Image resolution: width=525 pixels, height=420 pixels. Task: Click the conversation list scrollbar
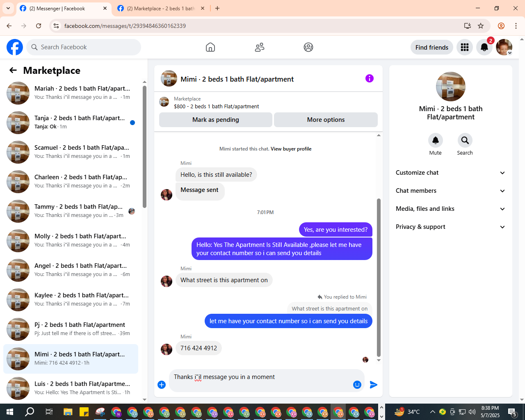coord(144,146)
